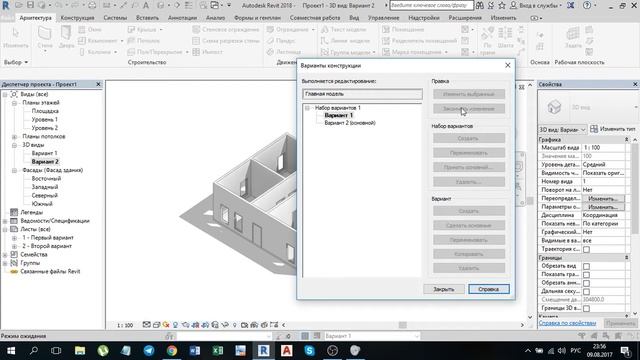The width and height of the screenshot is (640, 360).
Task: Select the Лестница (Stair) tool
Action: [284, 52]
